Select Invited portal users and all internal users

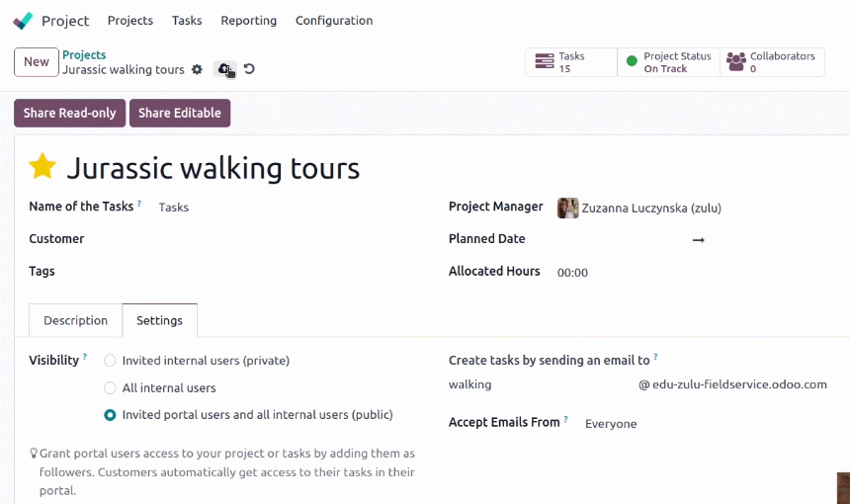(110, 415)
